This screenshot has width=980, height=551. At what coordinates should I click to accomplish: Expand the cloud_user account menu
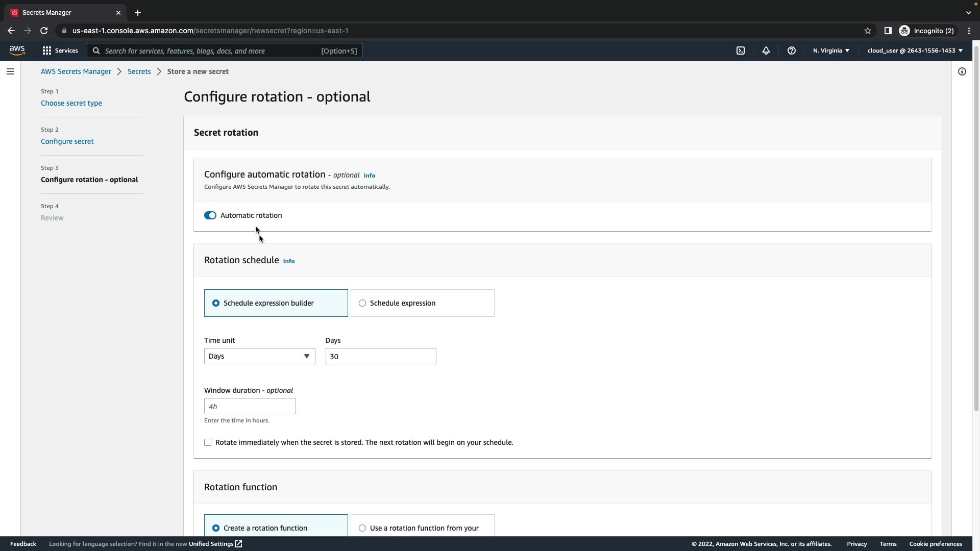coord(915,51)
